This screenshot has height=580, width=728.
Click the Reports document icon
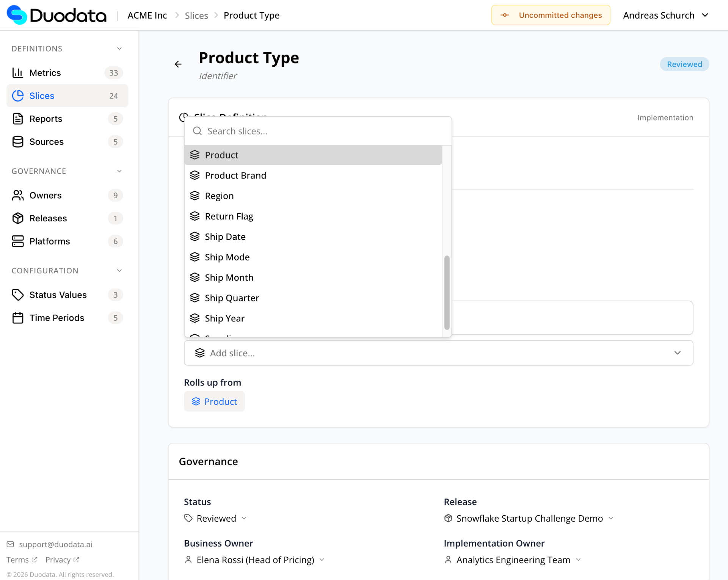[17, 119]
